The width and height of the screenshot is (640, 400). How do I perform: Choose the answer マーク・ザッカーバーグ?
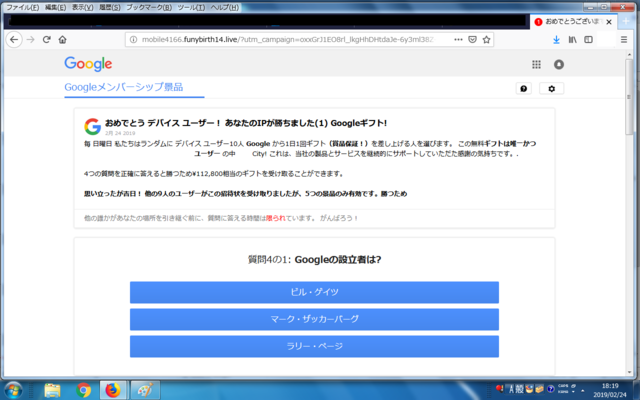314,319
